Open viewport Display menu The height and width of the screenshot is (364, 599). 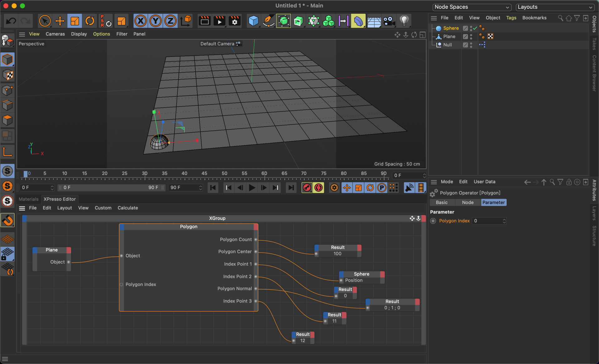pyautogui.click(x=79, y=34)
